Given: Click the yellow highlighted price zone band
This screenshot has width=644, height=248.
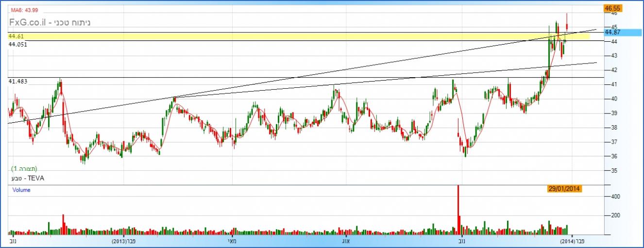Looking at the screenshot, I should (291, 36).
